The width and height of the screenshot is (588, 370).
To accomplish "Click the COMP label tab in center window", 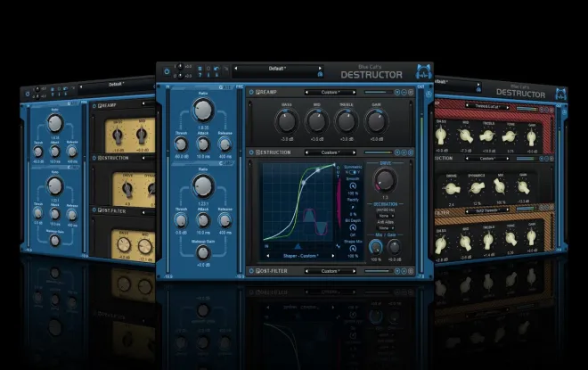I will coord(226,163).
